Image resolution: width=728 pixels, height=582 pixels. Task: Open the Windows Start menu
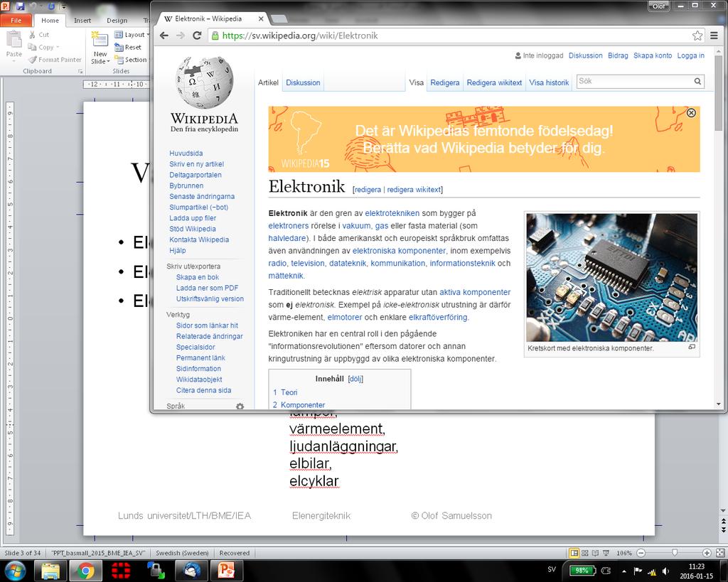pos(16,571)
